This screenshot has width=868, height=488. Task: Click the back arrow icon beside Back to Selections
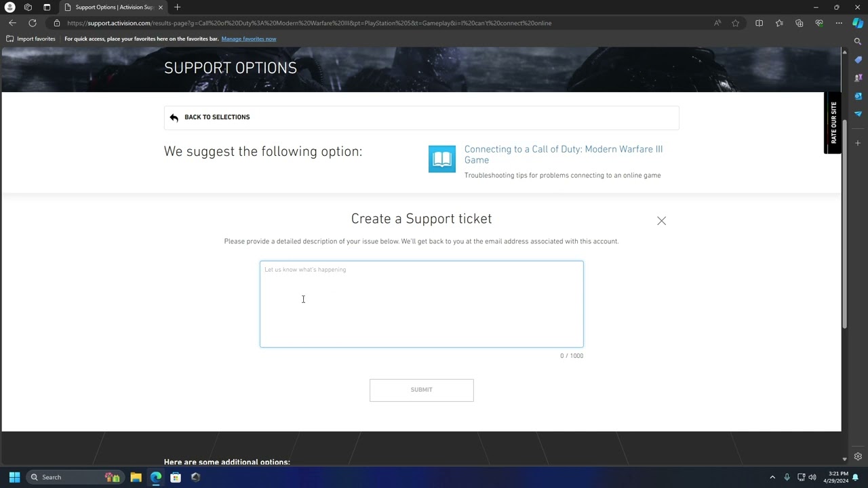[174, 117]
